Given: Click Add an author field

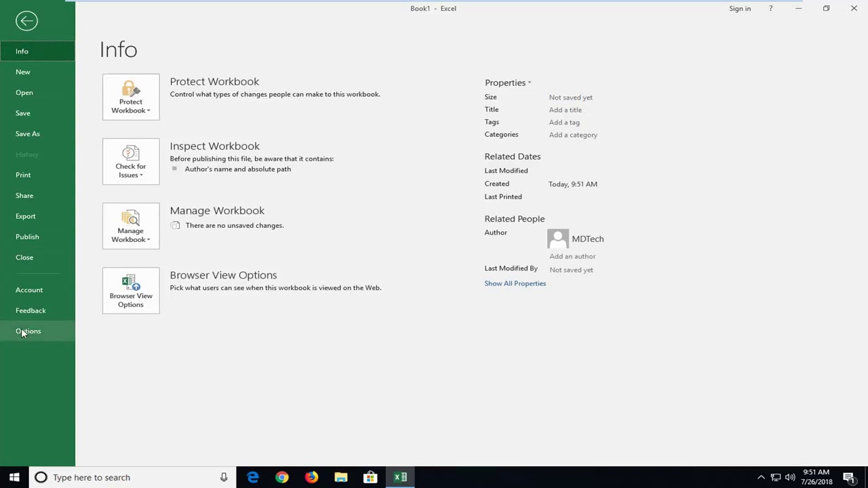Looking at the screenshot, I should 572,256.
